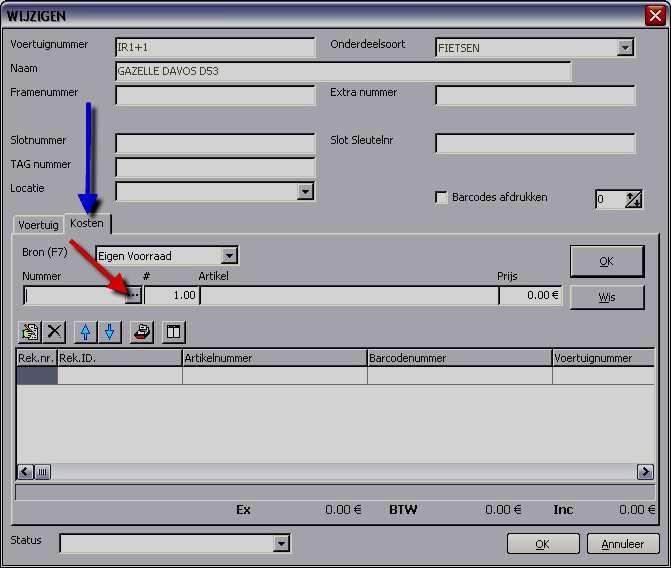Image resolution: width=671 pixels, height=568 pixels.
Task: Select the first empty grid row
Action: pyautogui.click(x=336, y=375)
